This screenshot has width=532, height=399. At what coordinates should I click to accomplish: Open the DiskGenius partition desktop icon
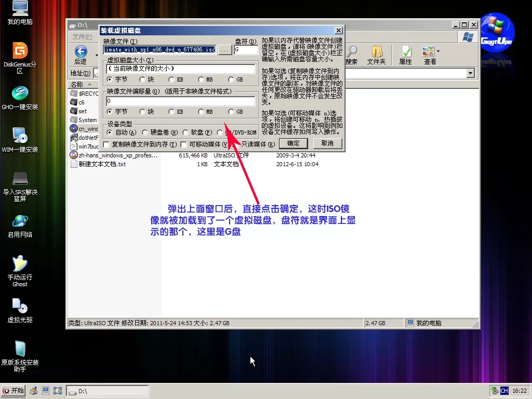20,51
